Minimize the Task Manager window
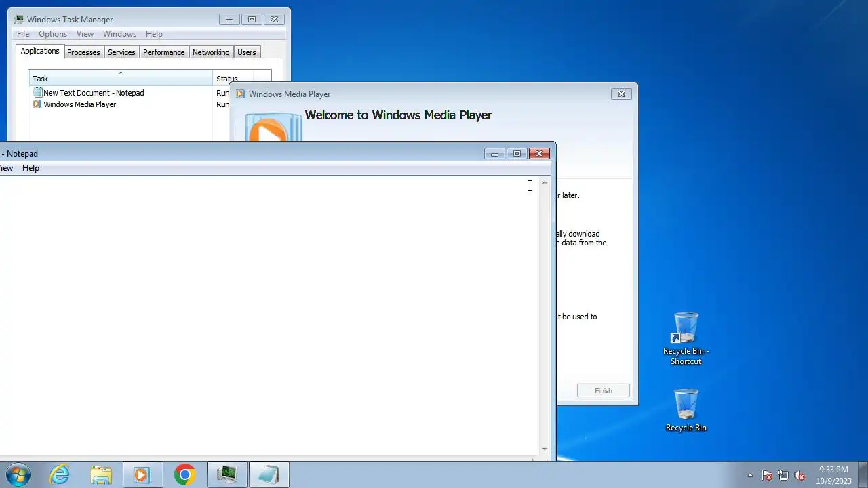The image size is (868, 488). [x=229, y=20]
